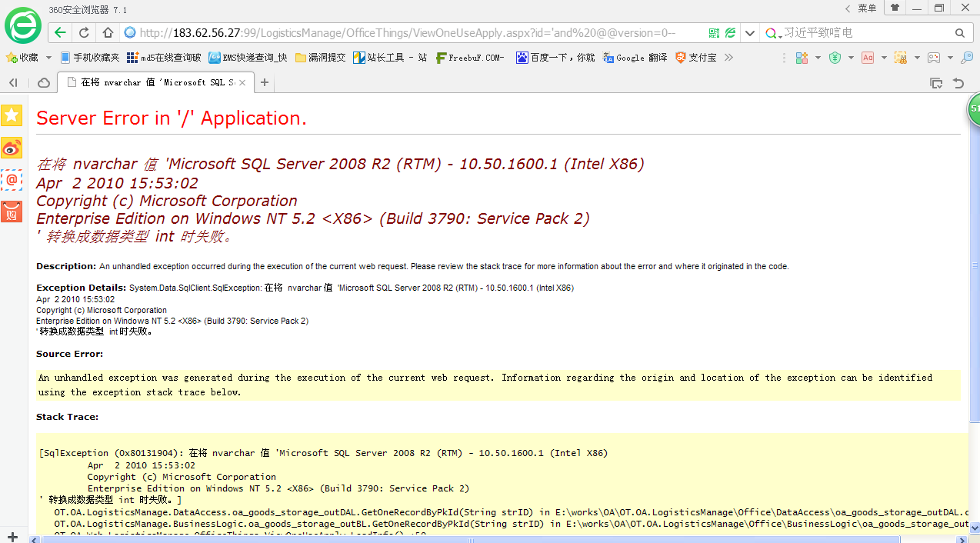
Task: Restore closed tab with undo arrow
Action: click(x=958, y=82)
